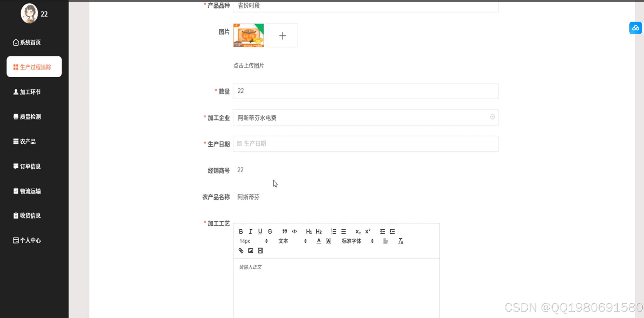Toggle the ordered list in the editor
This screenshot has width=644, height=318.
[333, 231]
